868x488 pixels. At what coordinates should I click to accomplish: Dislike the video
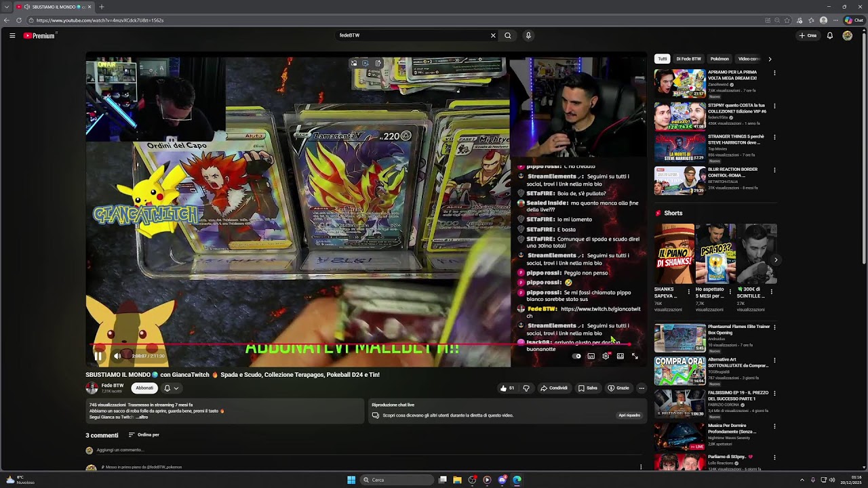coord(526,388)
